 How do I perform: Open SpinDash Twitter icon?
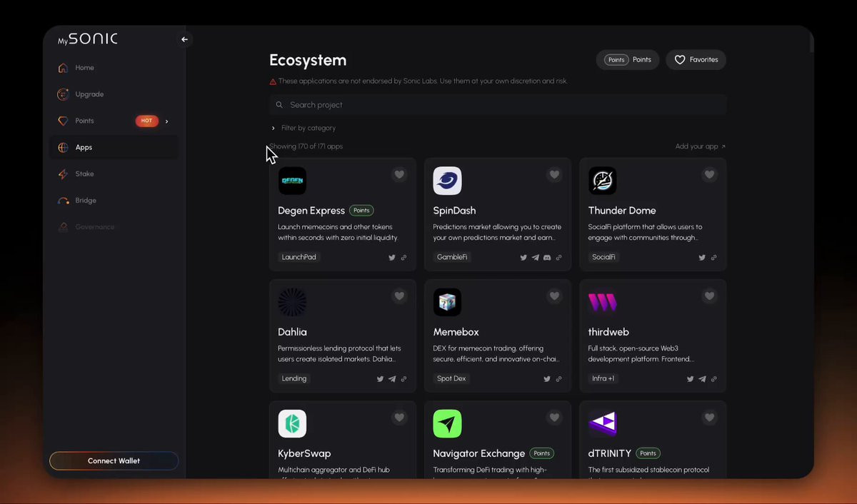pyautogui.click(x=523, y=258)
